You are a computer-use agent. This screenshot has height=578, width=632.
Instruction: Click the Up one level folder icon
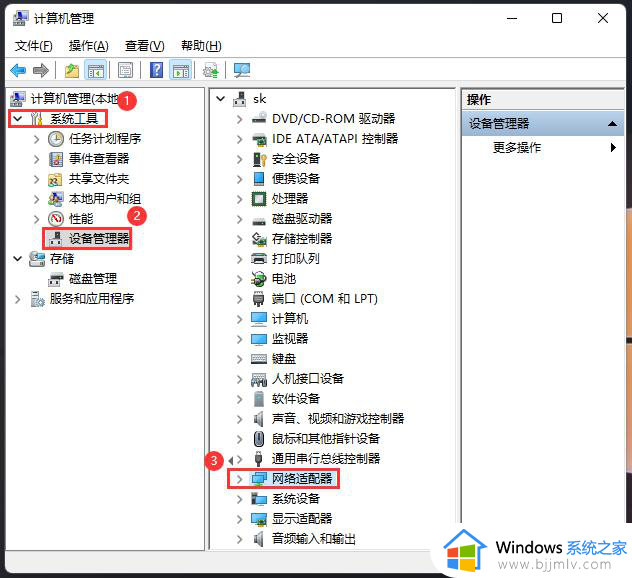[72, 71]
